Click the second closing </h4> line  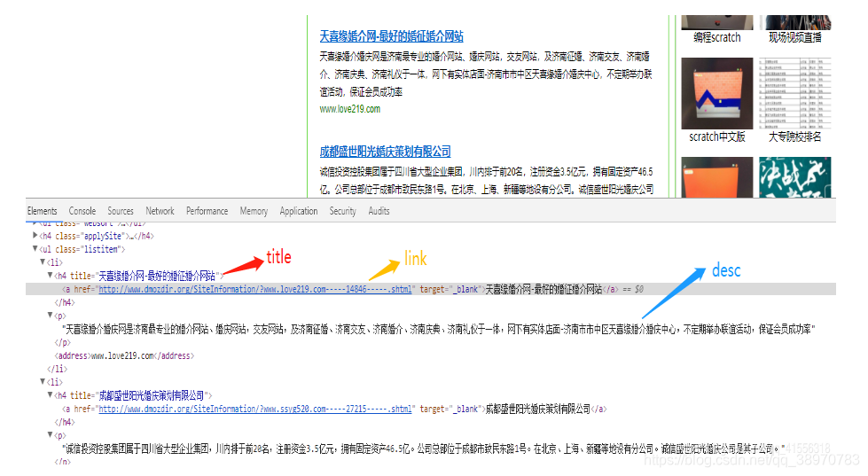click(64, 422)
